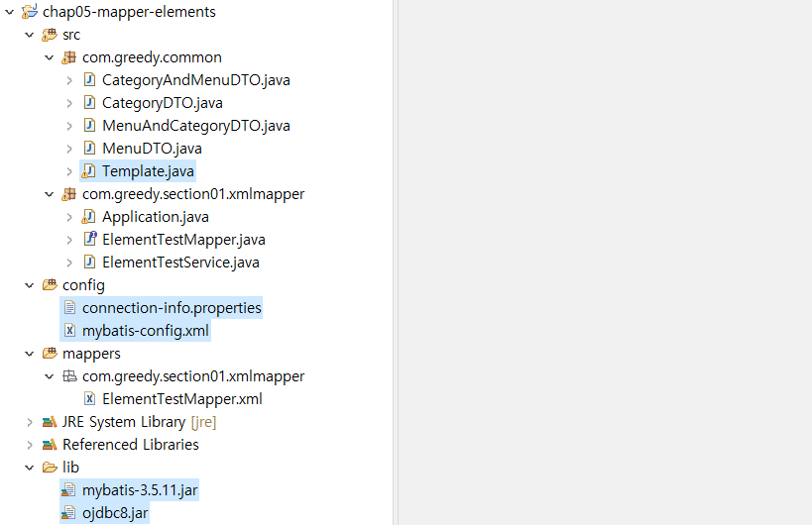812x525 pixels.
Task: Expand JRE System Library
Action: [30, 422]
